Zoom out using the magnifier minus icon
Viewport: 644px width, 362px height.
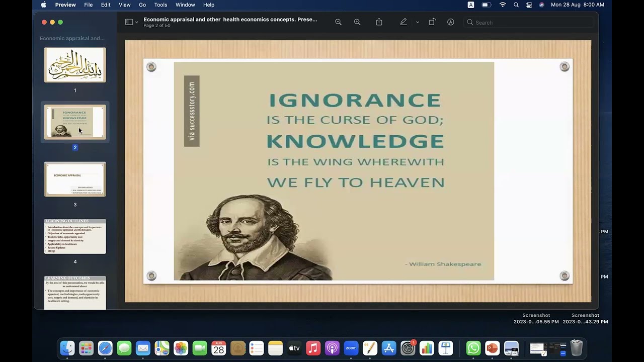coord(338,22)
